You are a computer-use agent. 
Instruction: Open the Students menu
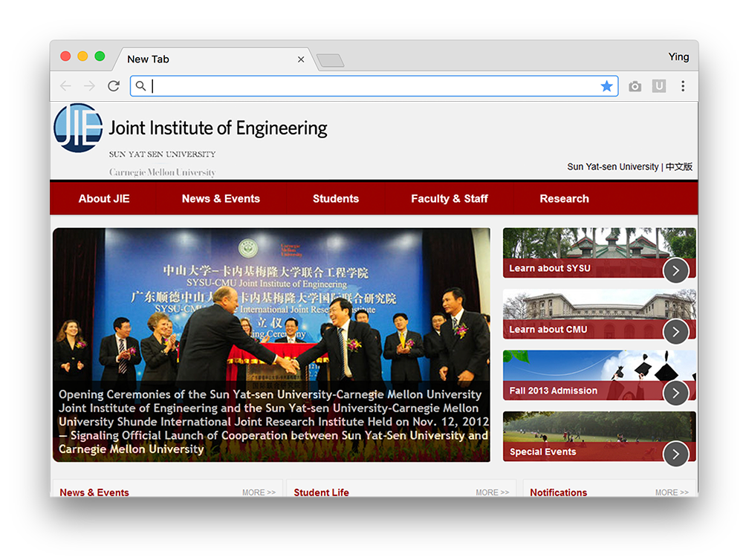click(336, 198)
